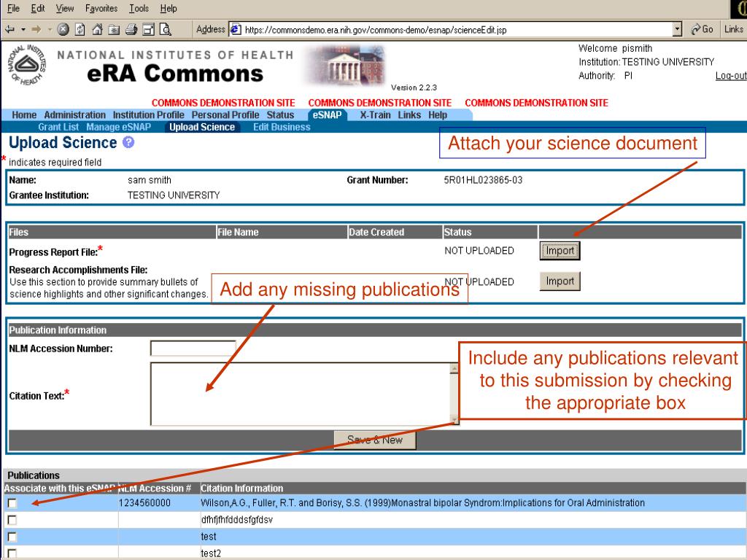Click the blue help icon beside Upload Science

pos(128,142)
